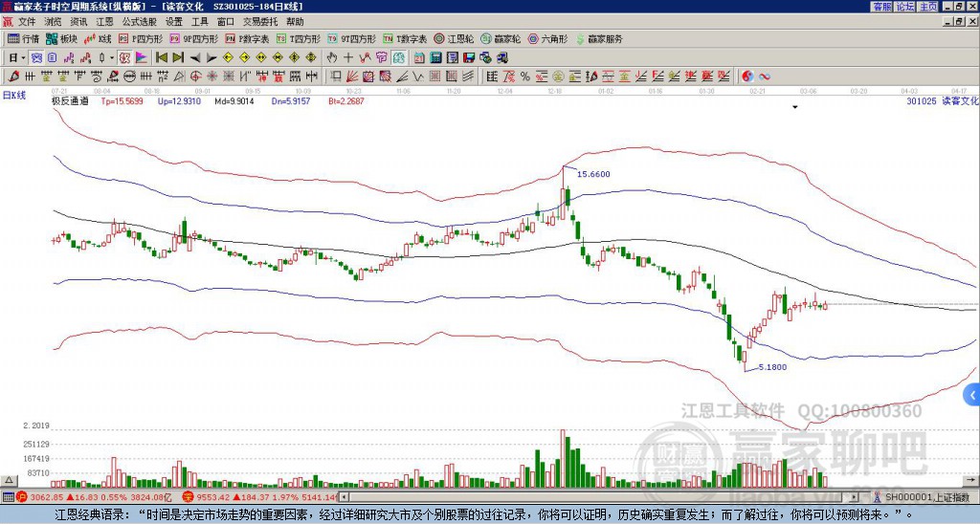The image size is (980, 524).
Task: Select the crosshair cursor tool
Action: [348, 58]
